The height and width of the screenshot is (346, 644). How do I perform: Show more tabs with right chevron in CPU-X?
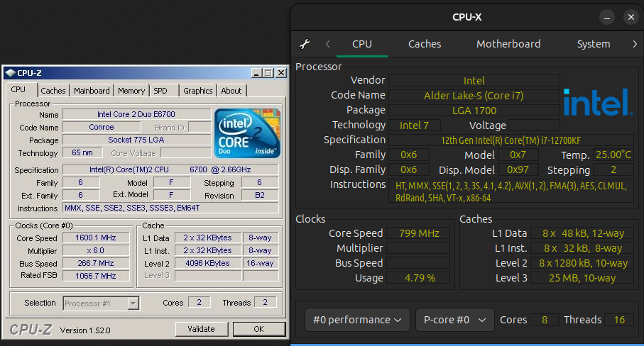pyautogui.click(x=635, y=44)
